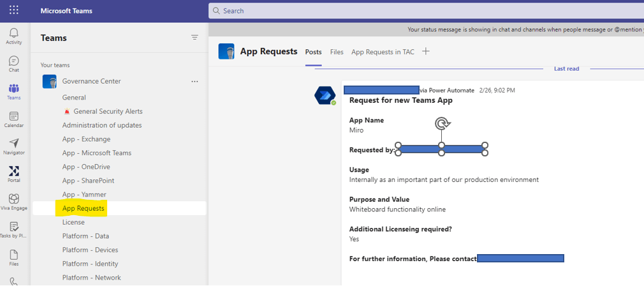Open the Files app in sidebar
Image resolution: width=644 pixels, height=286 pixels.
pyautogui.click(x=13, y=257)
